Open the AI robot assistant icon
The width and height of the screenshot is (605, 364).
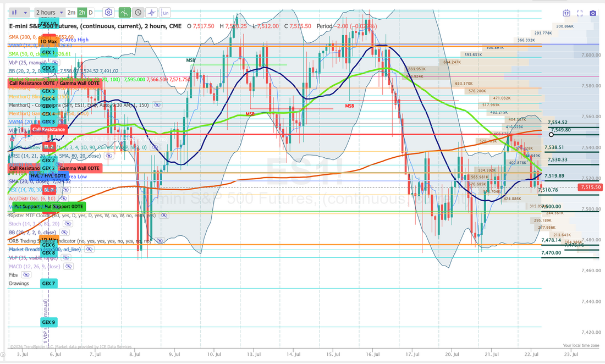point(566,13)
